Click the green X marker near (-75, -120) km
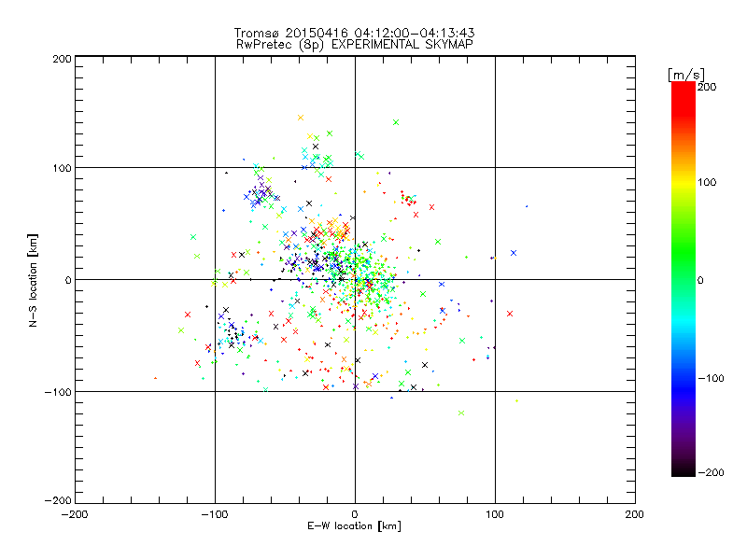 [x=461, y=413]
